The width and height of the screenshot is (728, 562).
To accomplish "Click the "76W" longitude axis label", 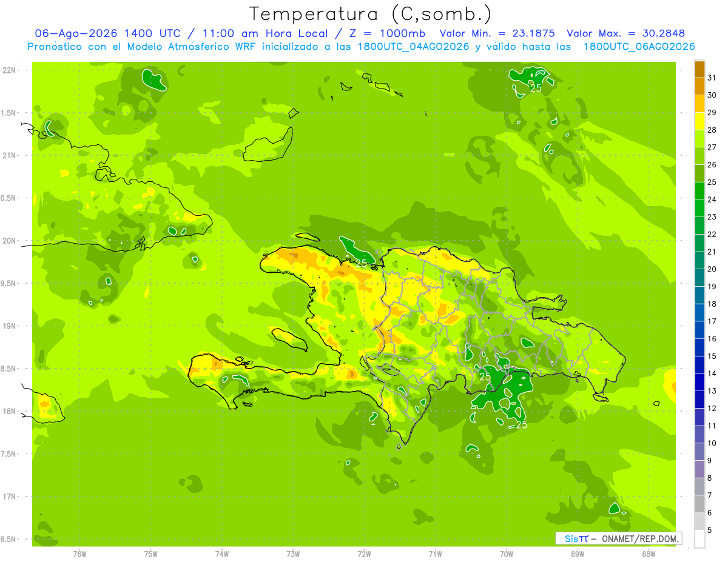I will pos(79,555).
